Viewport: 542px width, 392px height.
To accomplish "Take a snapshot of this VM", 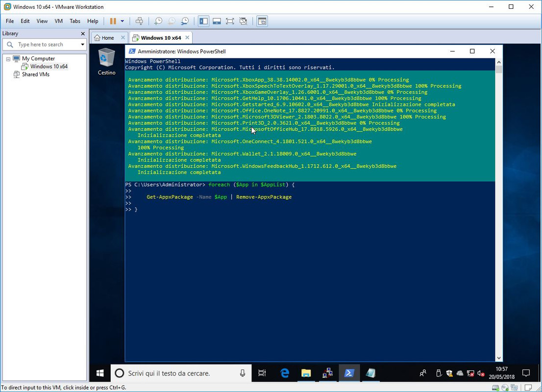I will point(158,21).
